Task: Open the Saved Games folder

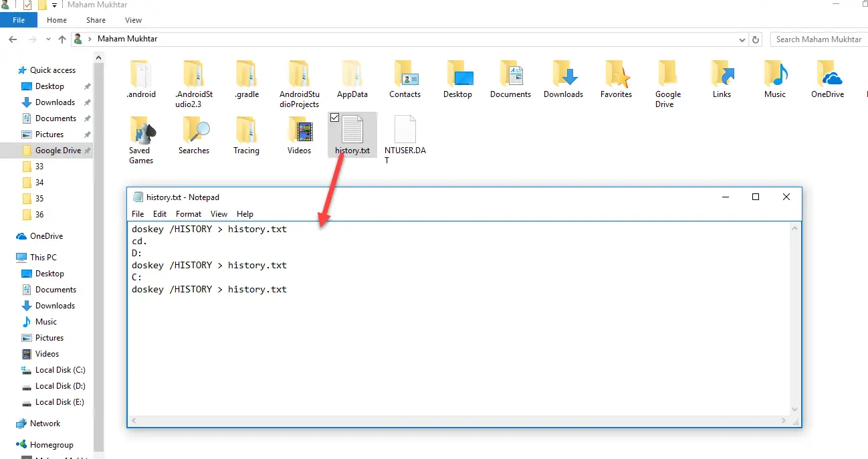Action: (140, 134)
